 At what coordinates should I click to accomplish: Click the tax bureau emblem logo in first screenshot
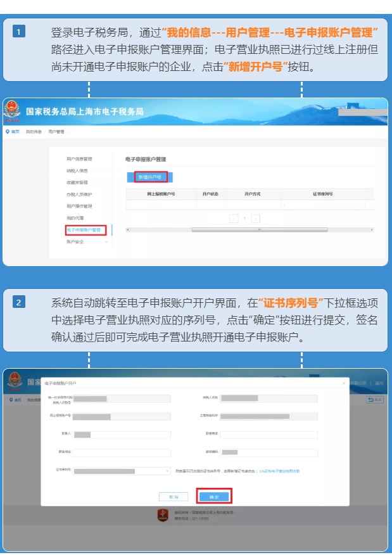(x=12, y=112)
